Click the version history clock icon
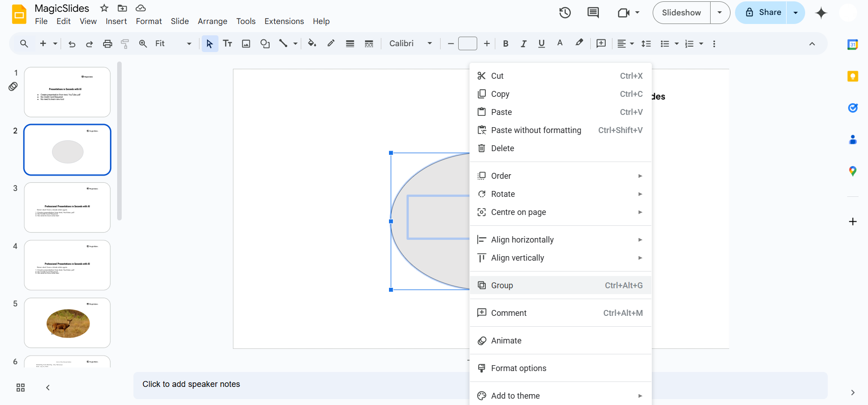 [x=564, y=13]
